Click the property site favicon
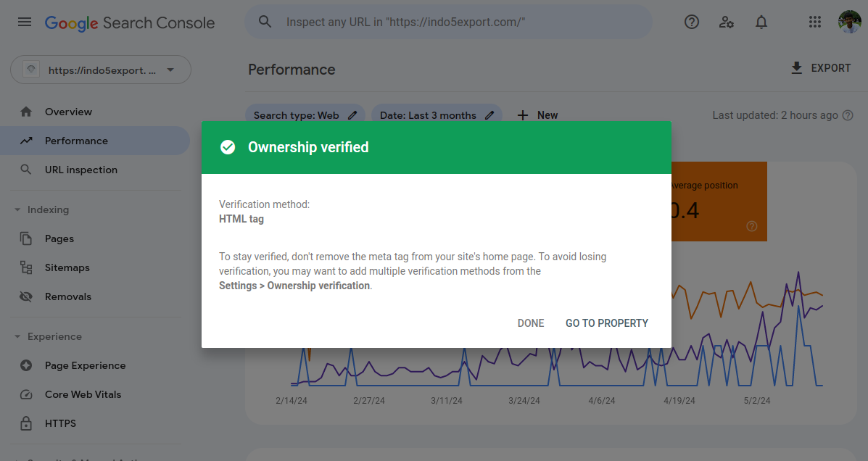The width and height of the screenshot is (868, 461). point(31,70)
